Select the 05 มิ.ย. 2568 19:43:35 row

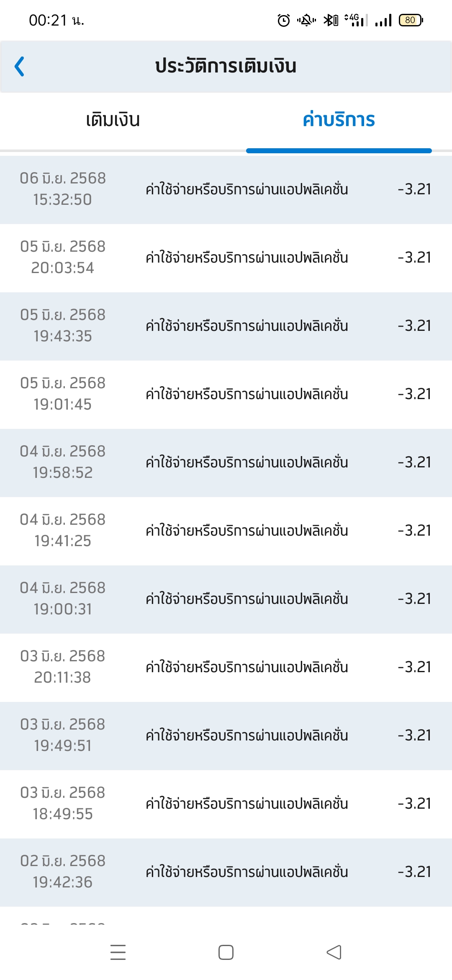226,326
